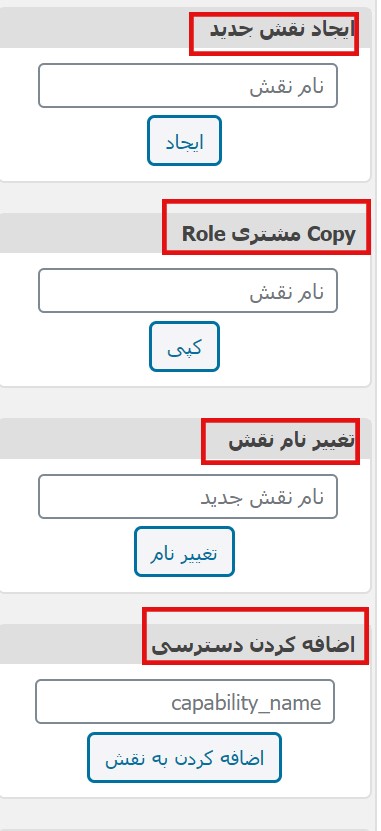Click the word Copy in the role heading

point(333,234)
